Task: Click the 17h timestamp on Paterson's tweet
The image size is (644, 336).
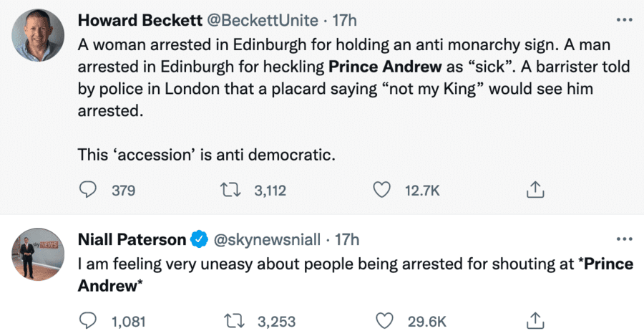Action: pos(347,239)
